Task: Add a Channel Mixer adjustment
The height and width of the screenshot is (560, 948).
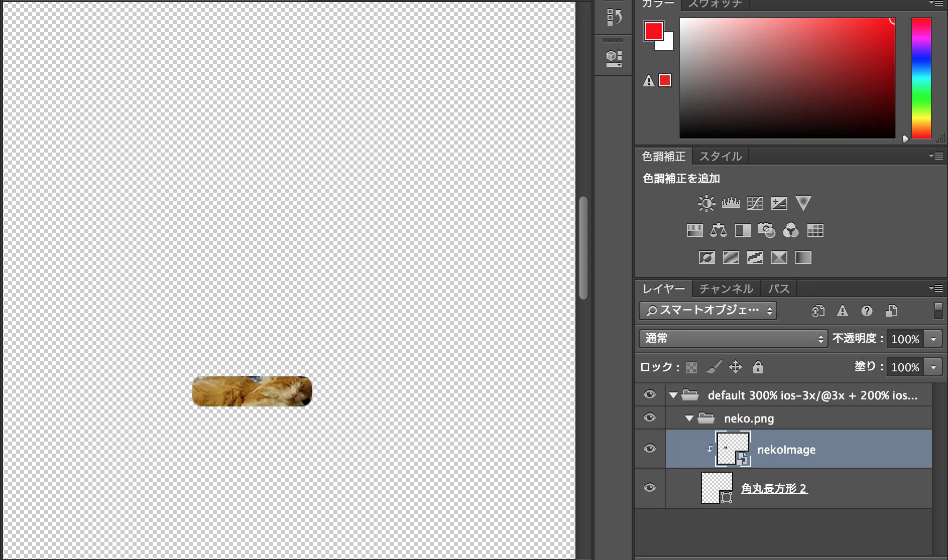Action: tap(791, 230)
